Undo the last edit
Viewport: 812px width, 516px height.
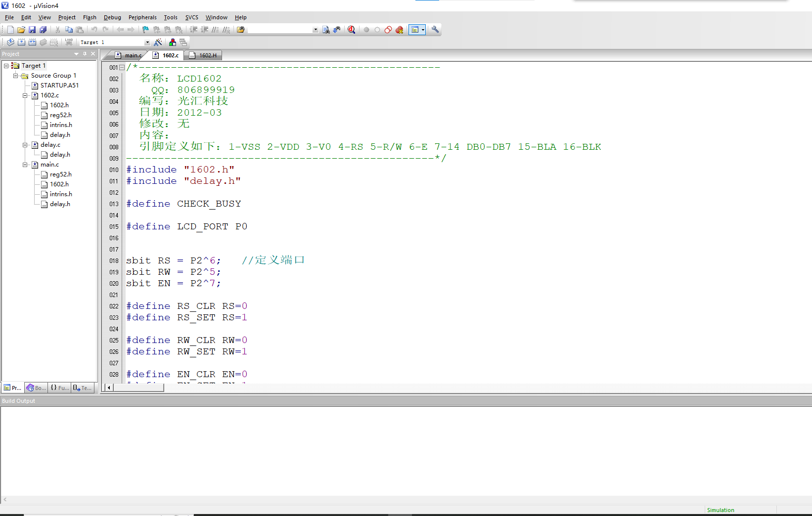pos(94,30)
